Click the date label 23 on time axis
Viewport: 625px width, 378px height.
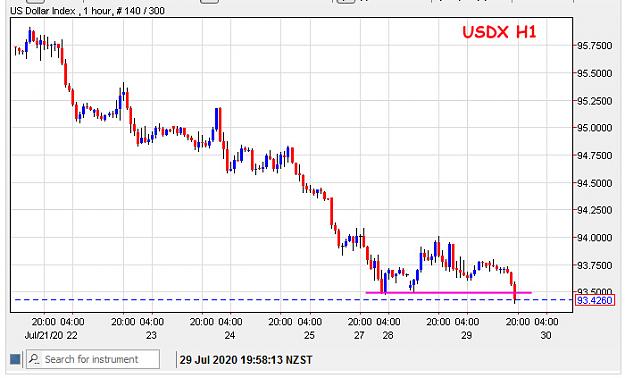pyautogui.click(x=151, y=335)
